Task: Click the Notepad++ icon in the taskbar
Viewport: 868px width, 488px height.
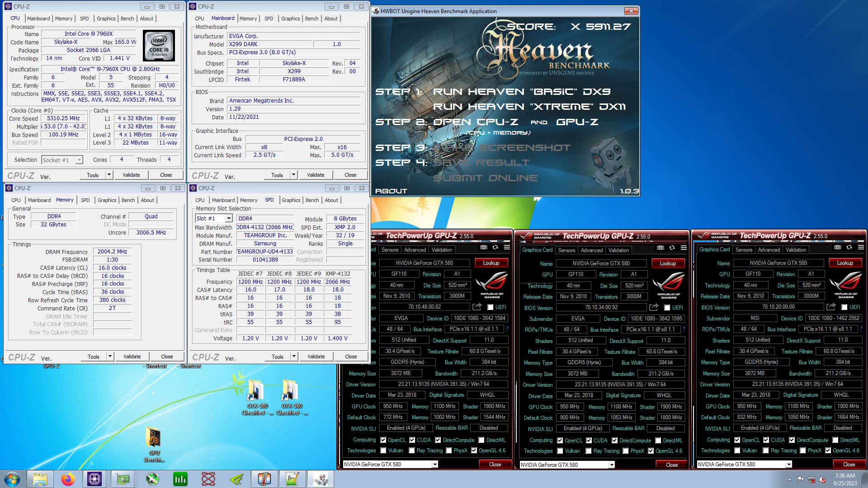Action: (x=292, y=479)
